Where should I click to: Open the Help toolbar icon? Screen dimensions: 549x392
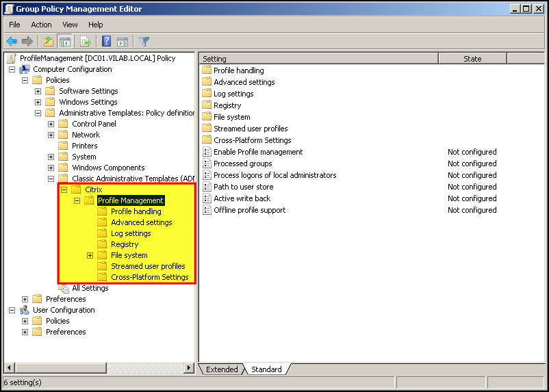coord(106,41)
